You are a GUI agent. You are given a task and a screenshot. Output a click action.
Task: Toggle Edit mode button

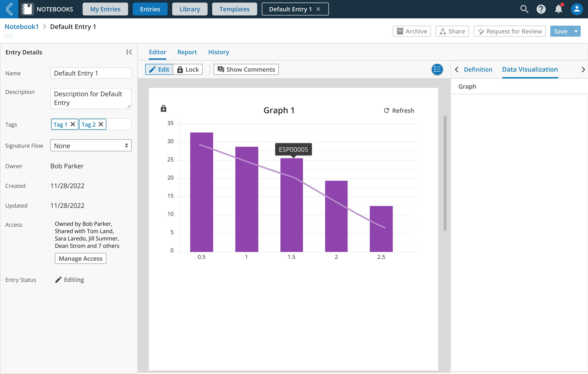tap(159, 69)
